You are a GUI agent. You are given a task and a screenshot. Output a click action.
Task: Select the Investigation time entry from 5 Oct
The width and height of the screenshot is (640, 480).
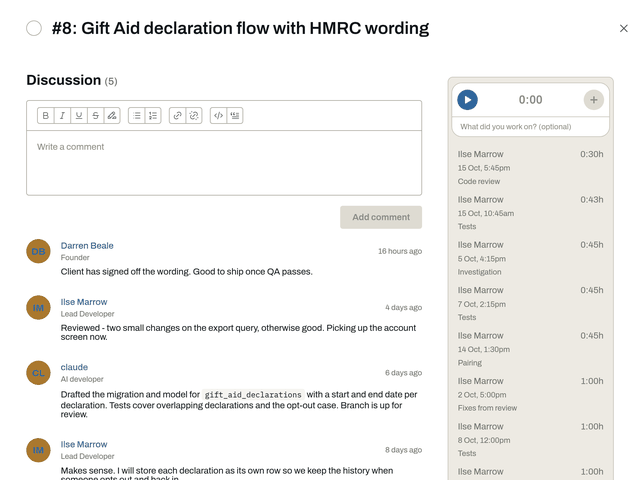(530, 258)
